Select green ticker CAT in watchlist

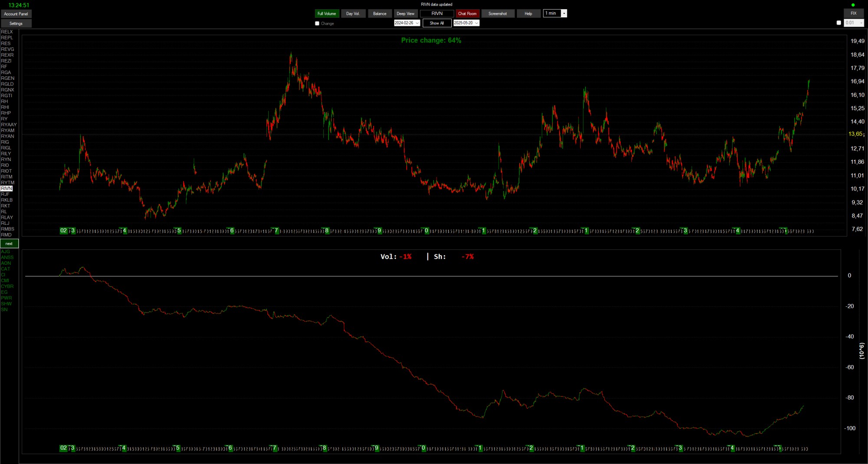(5, 269)
